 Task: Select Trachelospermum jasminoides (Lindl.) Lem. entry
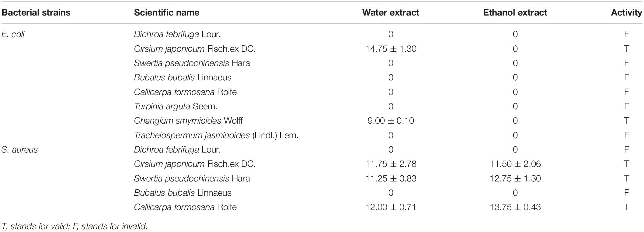(x=216, y=135)
